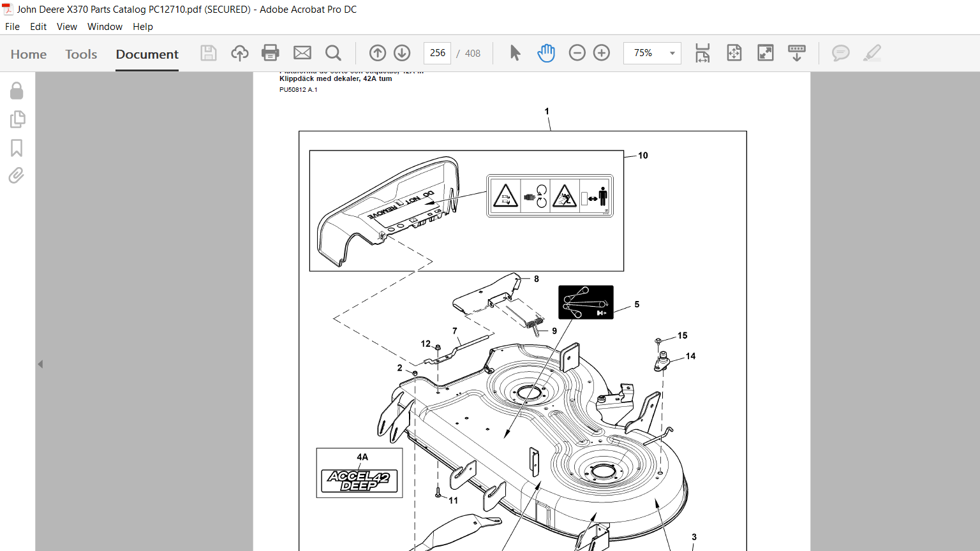
Task: Click part callout number 15
Action: click(x=682, y=335)
